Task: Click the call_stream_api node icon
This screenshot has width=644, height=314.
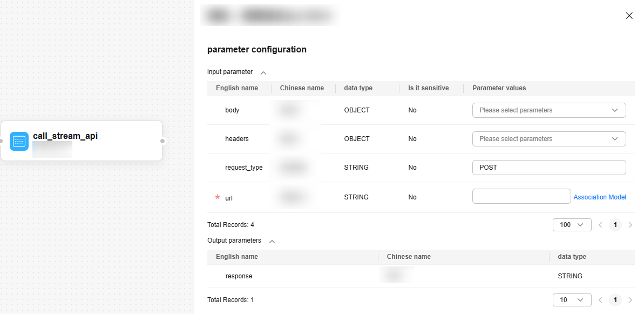Action: click(19, 141)
